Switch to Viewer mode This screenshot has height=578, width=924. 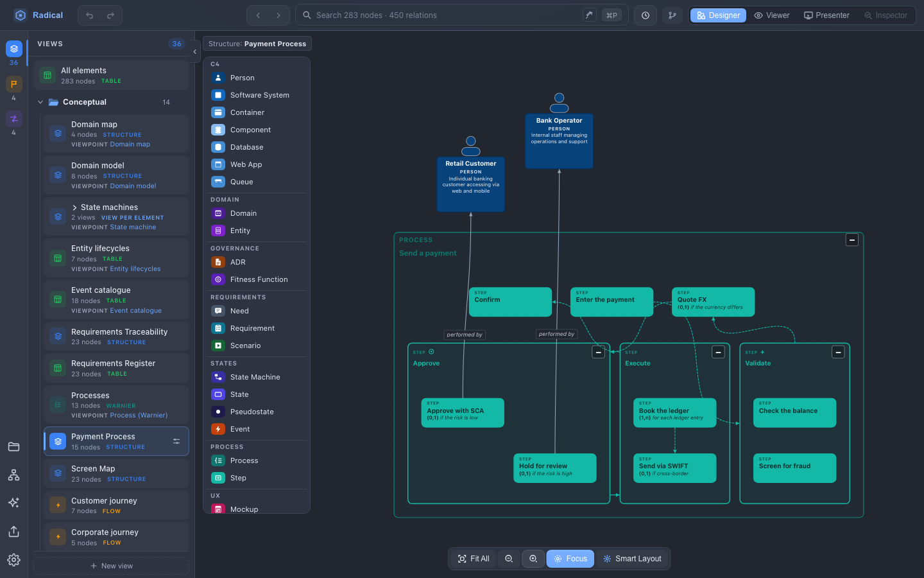click(772, 15)
